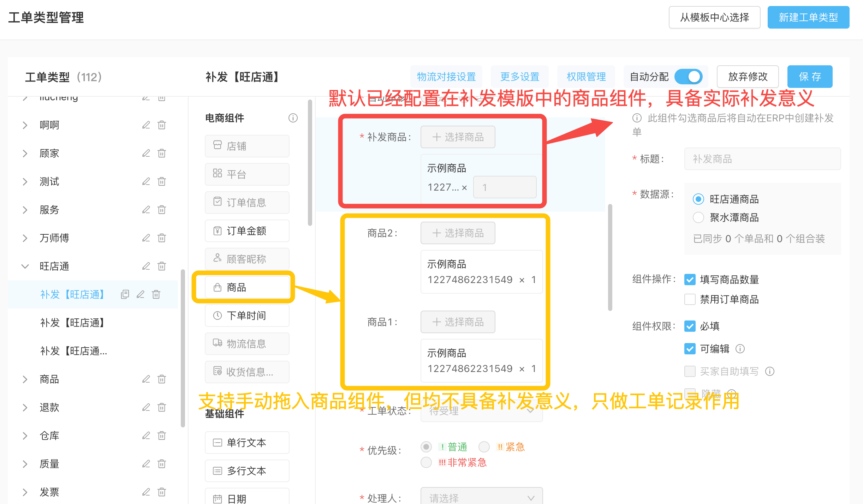This screenshot has width=863, height=504.
Task: Click 从模板中心选择 button
Action: [x=714, y=17]
